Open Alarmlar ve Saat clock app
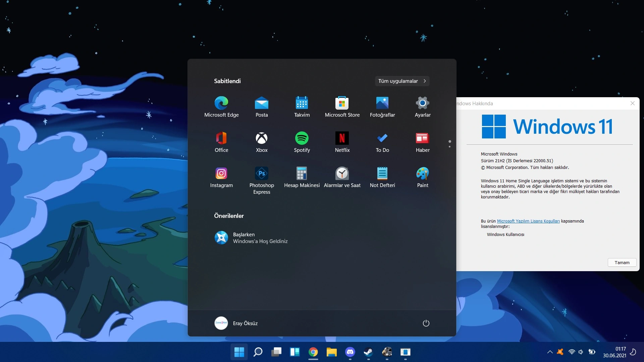This screenshot has width=644, height=362. tap(342, 177)
